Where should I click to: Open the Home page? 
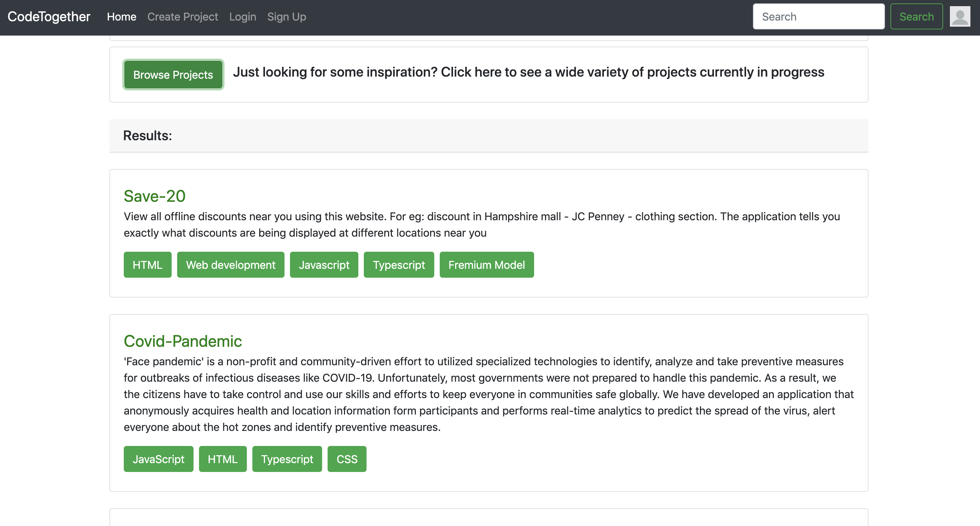[121, 17]
